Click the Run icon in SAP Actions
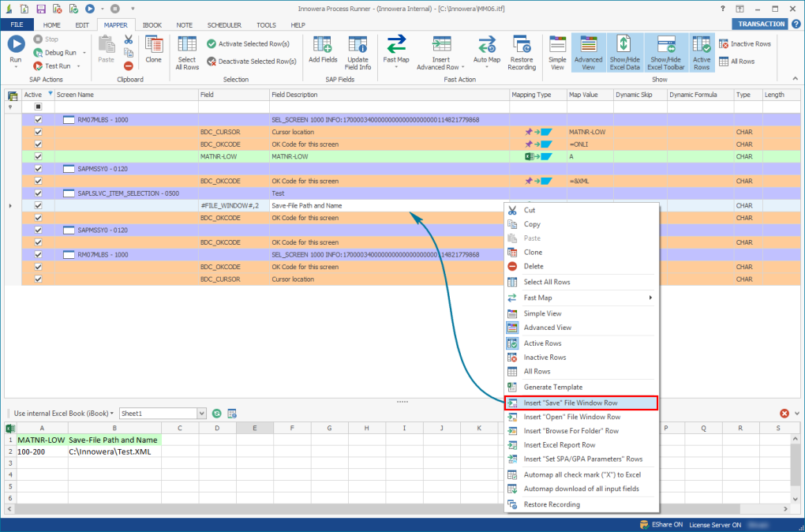Image resolution: width=805 pixels, height=532 pixels. [16, 46]
